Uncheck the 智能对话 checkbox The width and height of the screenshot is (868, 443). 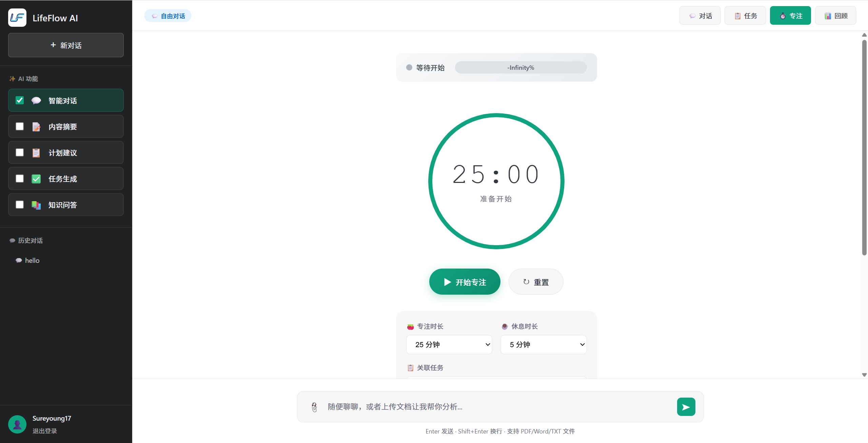pyautogui.click(x=20, y=100)
